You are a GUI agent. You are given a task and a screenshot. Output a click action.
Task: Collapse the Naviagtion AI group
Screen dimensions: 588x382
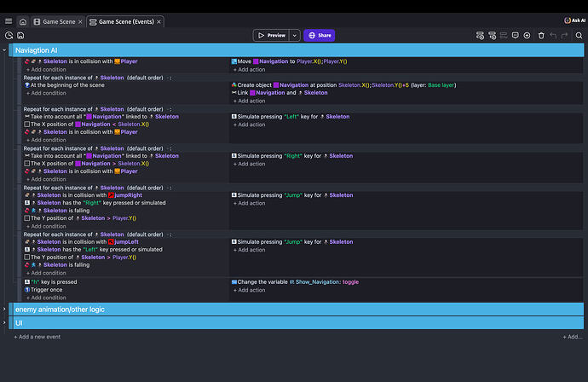click(4, 50)
